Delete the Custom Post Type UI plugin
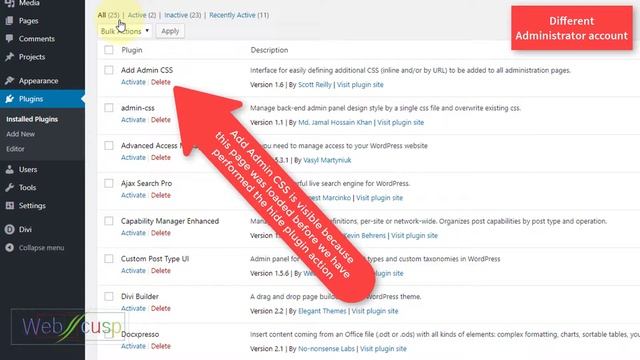This screenshot has height=360, width=640. [x=161, y=271]
